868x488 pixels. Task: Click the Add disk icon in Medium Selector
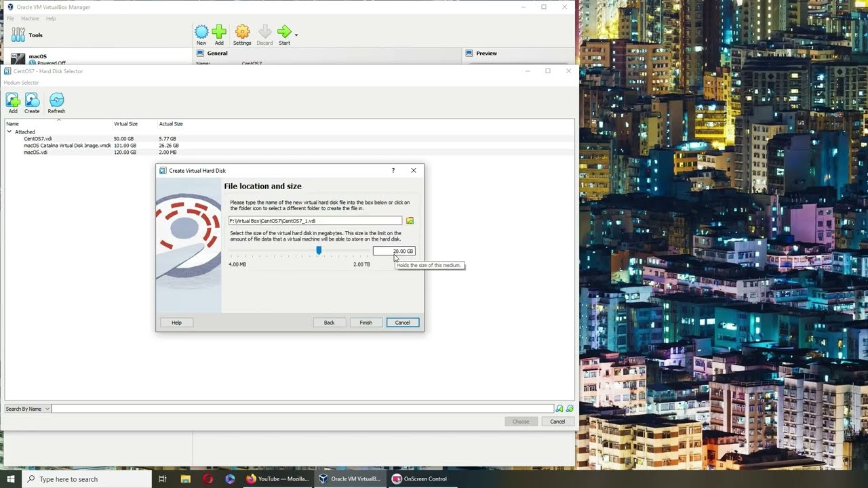point(13,100)
